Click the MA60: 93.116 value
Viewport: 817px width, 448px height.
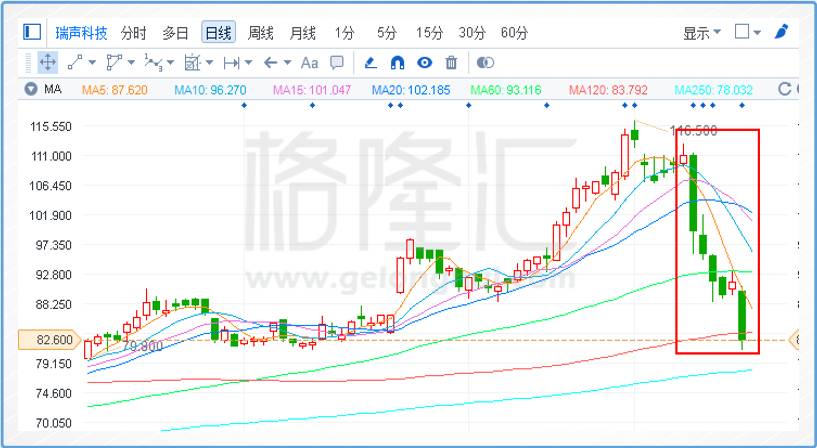tap(506, 90)
